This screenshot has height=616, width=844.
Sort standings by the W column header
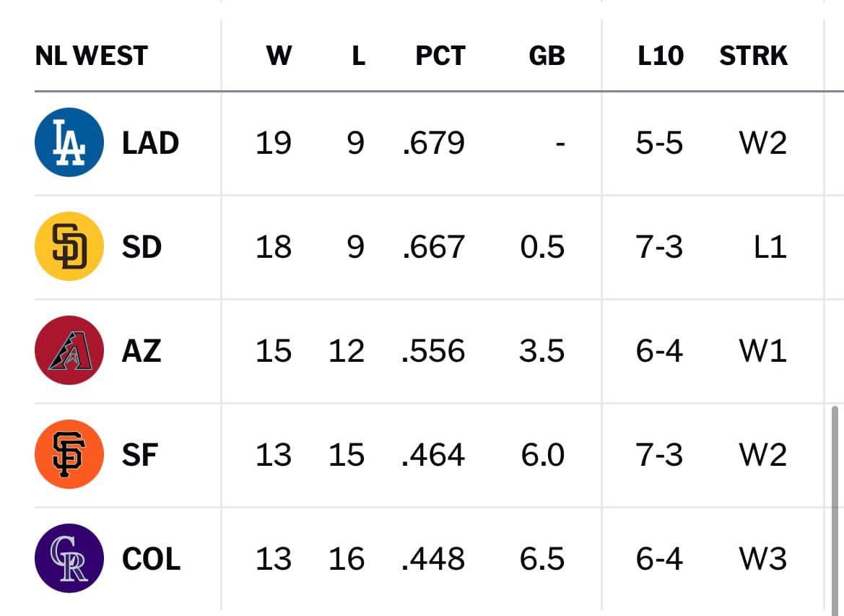(x=279, y=56)
